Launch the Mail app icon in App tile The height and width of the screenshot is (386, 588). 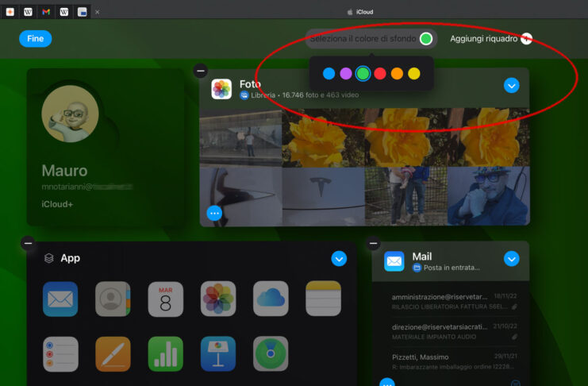[60, 299]
